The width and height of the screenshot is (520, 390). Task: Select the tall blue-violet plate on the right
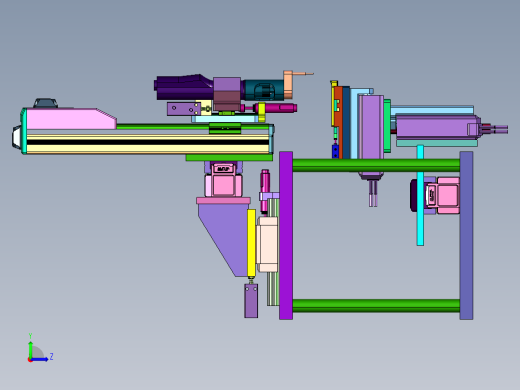click(x=466, y=235)
